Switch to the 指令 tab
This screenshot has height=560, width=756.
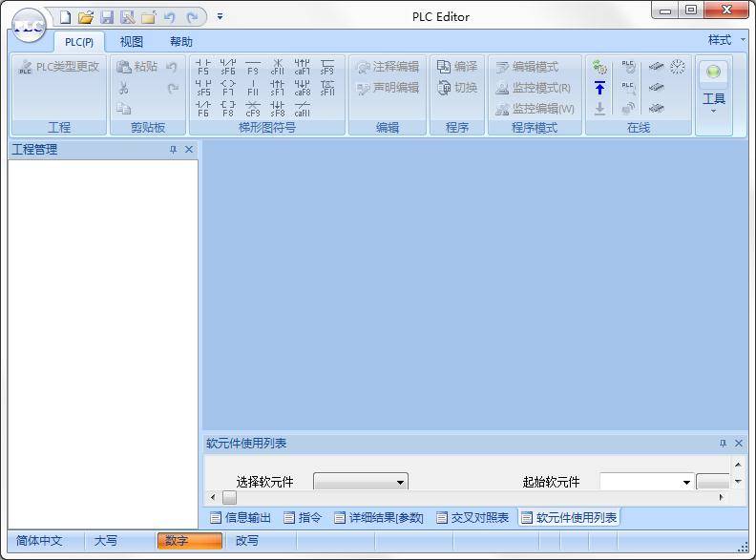point(303,518)
